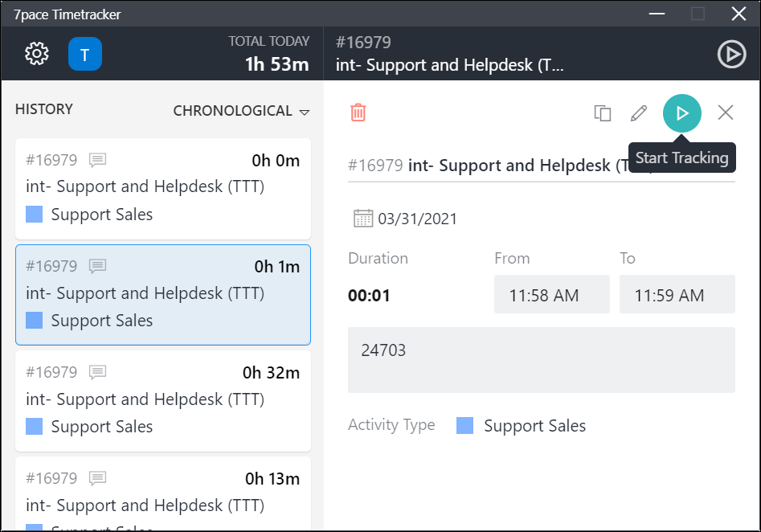Click the HISTORY heading

coord(44,109)
